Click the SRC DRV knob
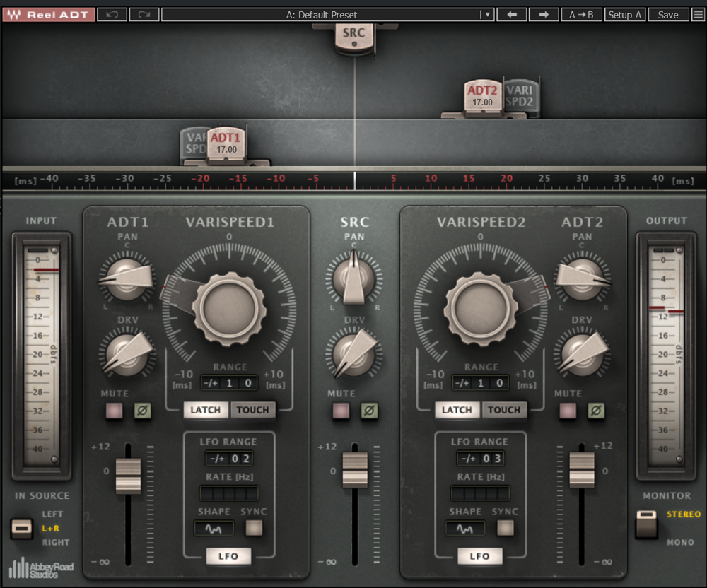The width and height of the screenshot is (707, 588). click(354, 353)
